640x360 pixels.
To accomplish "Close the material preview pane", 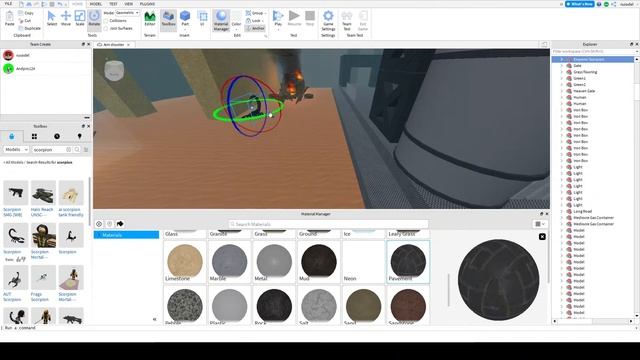I will (542, 237).
